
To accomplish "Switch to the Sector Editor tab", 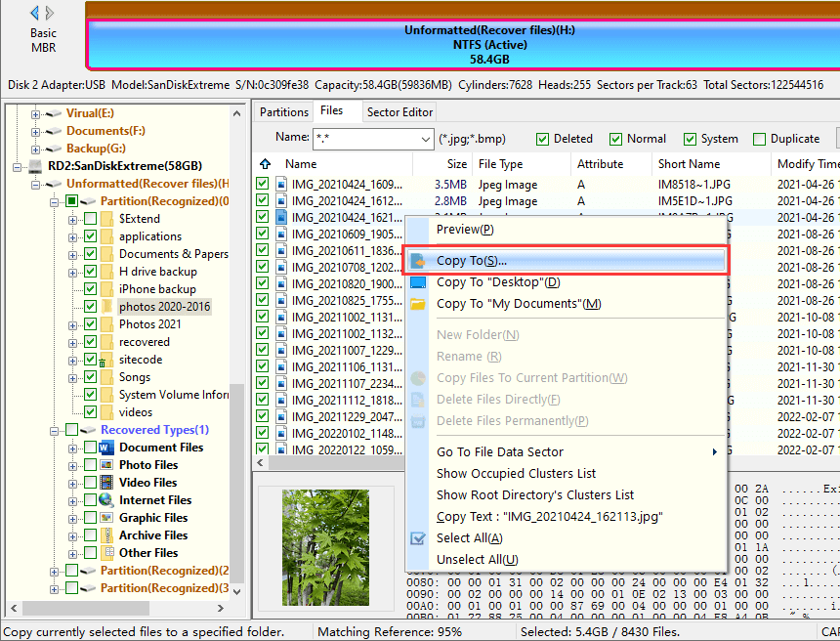I will tap(399, 112).
